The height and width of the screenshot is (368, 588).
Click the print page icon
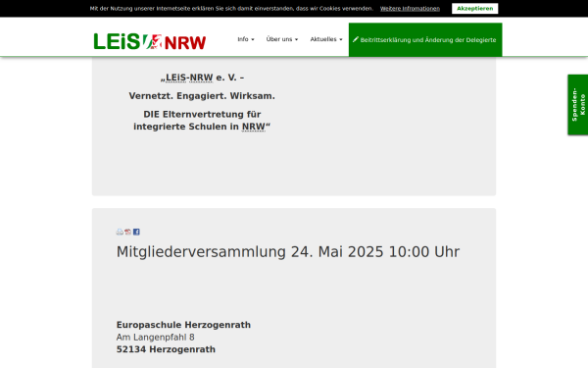(x=120, y=232)
